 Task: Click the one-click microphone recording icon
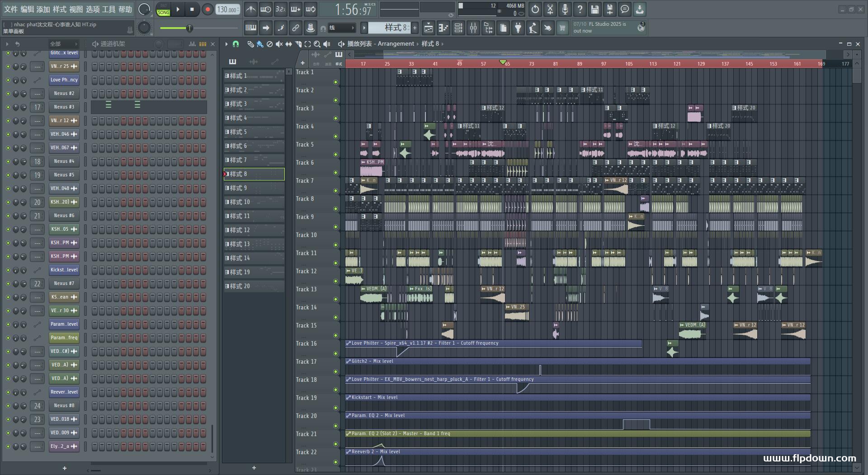coord(565,9)
